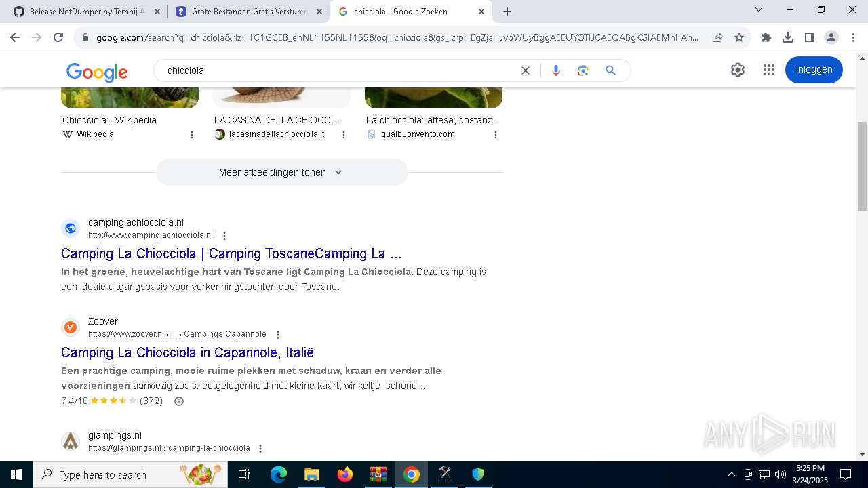Click the 7,4/10 rating text
This screenshot has height=488, width=868.
click(75, 401)
